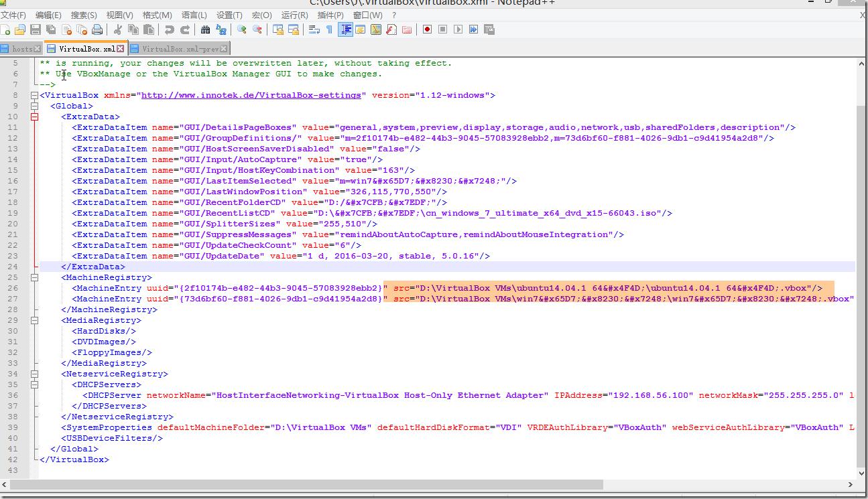The width and height of the screenshot is (868, 499).
Task: Click the Stop macro recording icon
Action: coord(442,29)
